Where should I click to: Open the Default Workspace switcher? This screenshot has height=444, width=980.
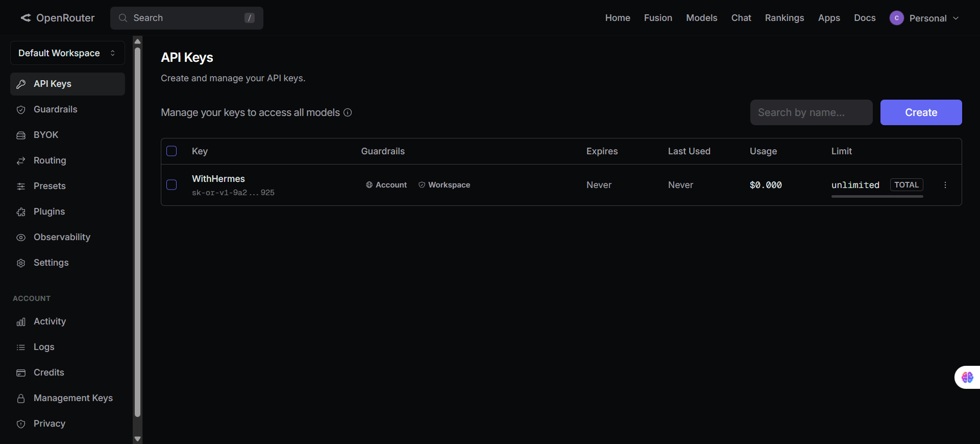point(67,53)
